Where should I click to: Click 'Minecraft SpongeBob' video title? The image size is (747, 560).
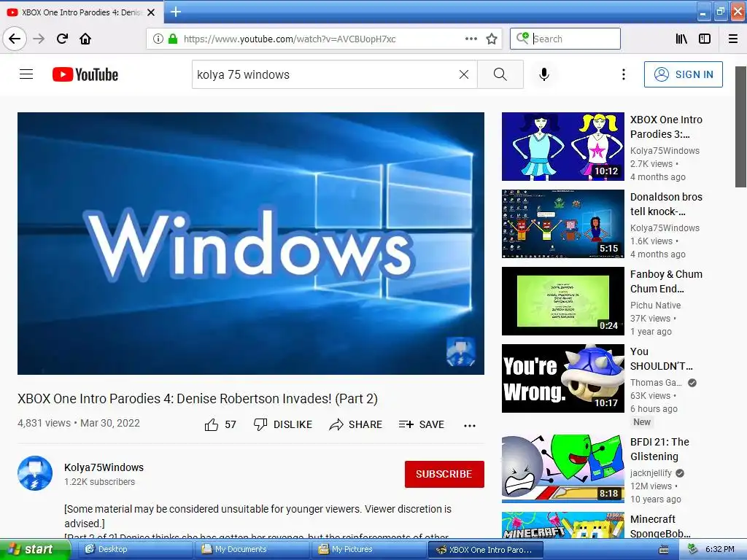pos(660,526)
